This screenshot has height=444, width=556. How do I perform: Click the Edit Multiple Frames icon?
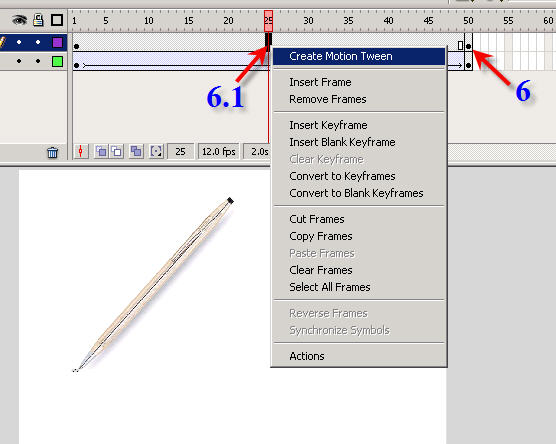136,152
